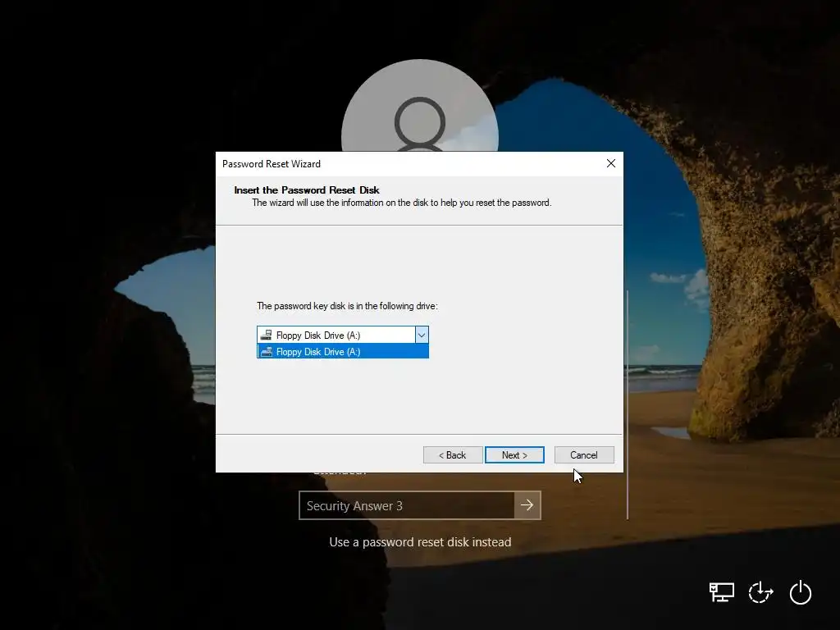
Task: Click 'The password key disk is in the following drive' label
Action: tap(347, 306)
